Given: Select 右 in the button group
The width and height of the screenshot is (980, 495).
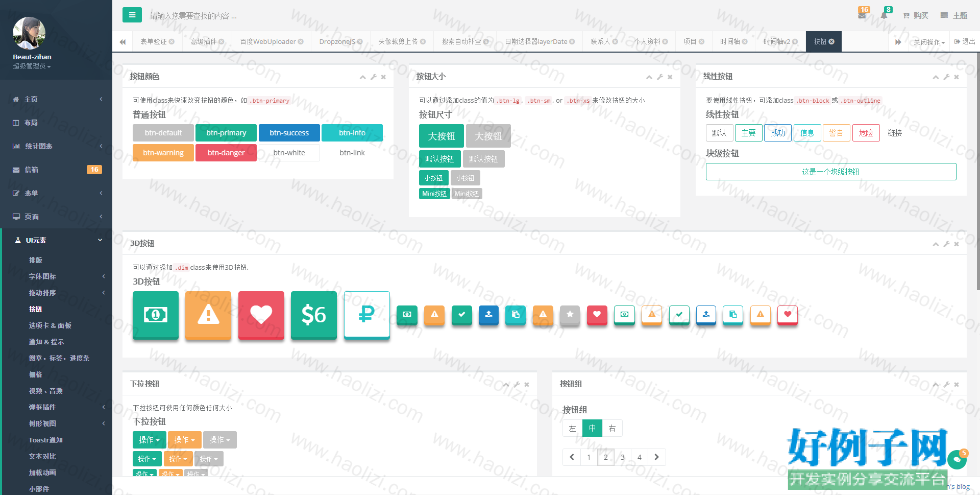Looking at the screenshot, I should [x=612, y=428].
